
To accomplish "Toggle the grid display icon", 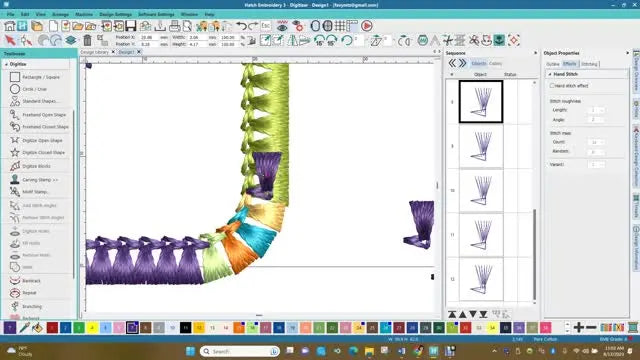I will [x=340, y=26].
